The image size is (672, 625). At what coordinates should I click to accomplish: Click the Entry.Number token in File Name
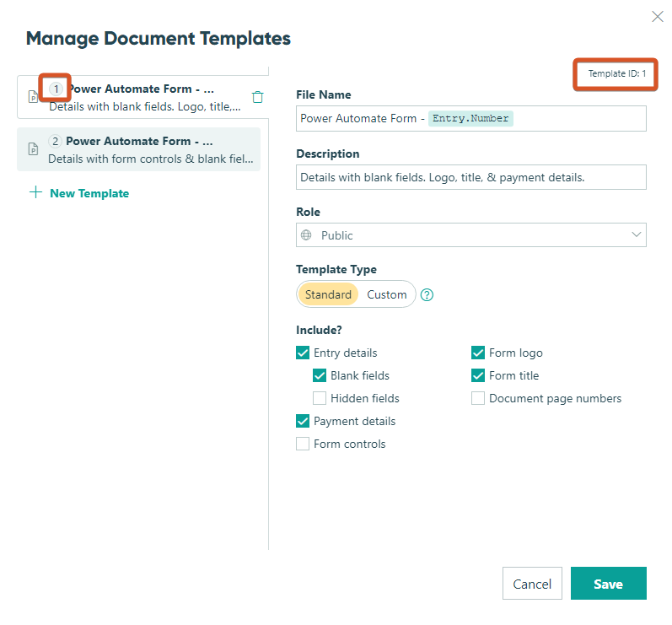click(x=470, y=118)
